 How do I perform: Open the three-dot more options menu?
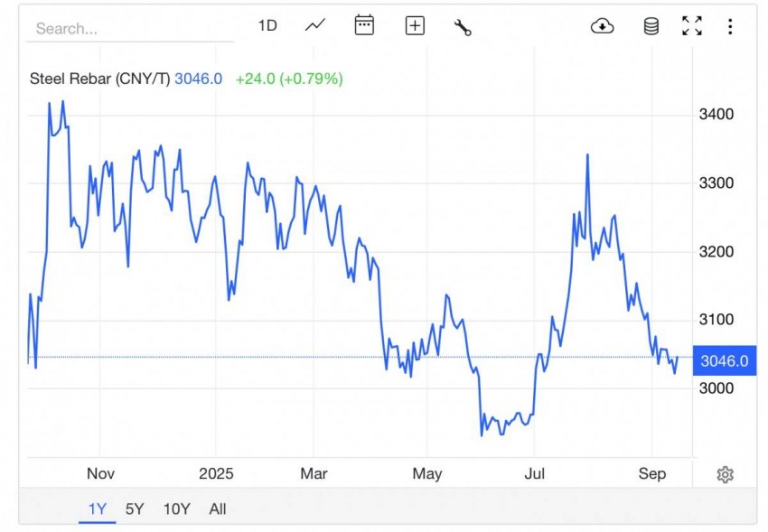pyautogui.click(x=730, y=26)
